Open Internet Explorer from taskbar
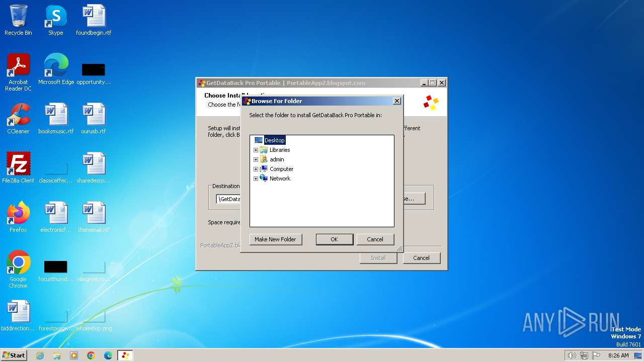The width and height of the screenshot is (644, 362). click(40, 355)
